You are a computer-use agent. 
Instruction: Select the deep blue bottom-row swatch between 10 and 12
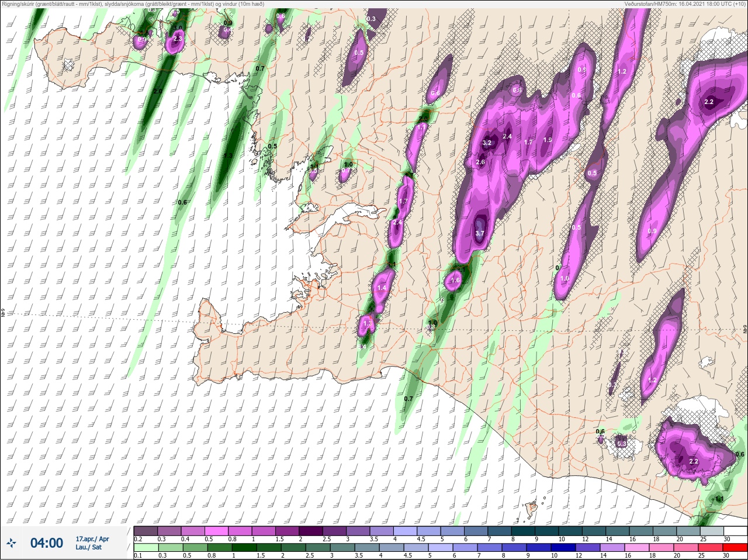click(x=564, y=548)
